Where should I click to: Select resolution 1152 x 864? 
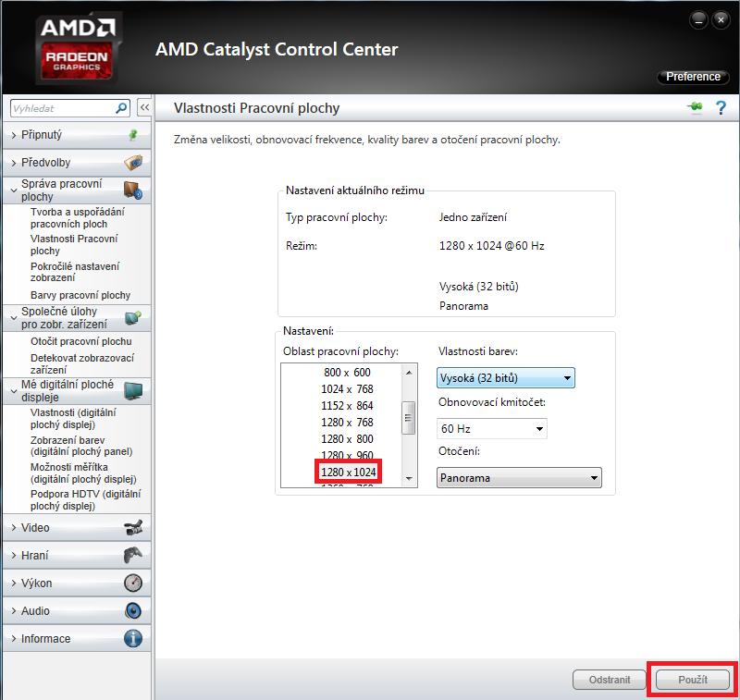347,406
